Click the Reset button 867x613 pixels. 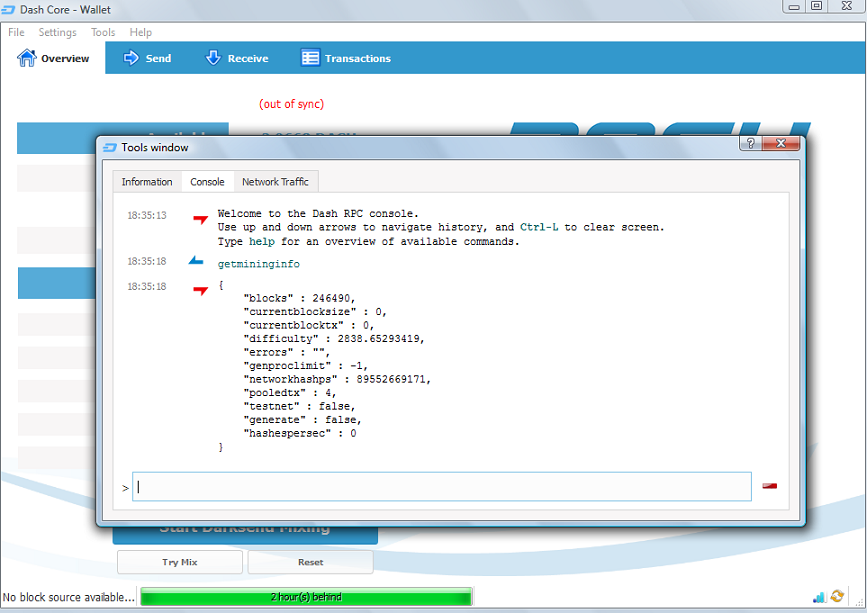pos(310,562)
